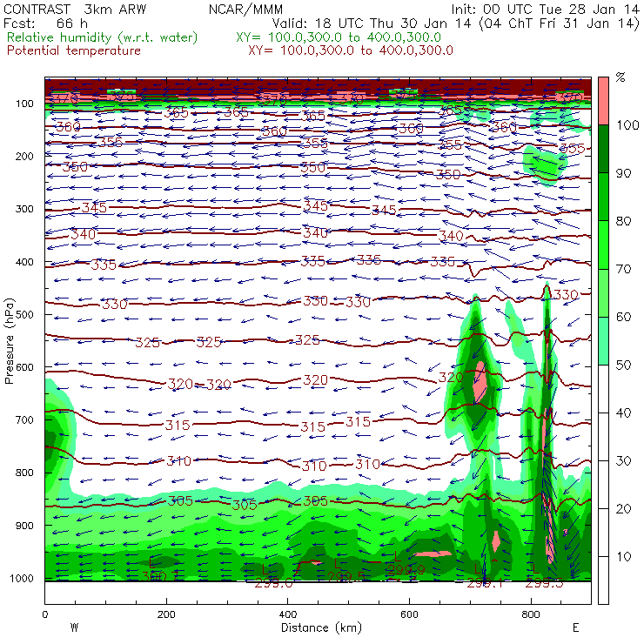Select the red 'XY= 100.0,300.0 to 400.0,300.0' text
Screen dimensions: 644x644
point(351,50)
